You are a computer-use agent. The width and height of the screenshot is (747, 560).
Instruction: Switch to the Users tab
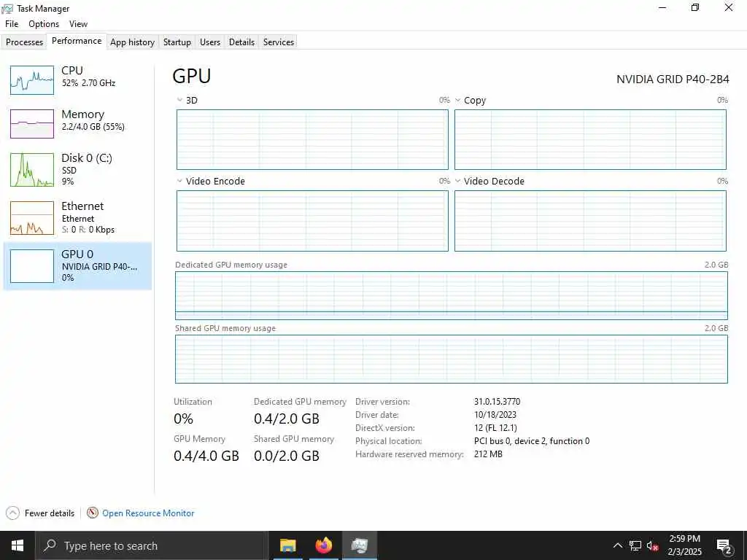point(210,42)
